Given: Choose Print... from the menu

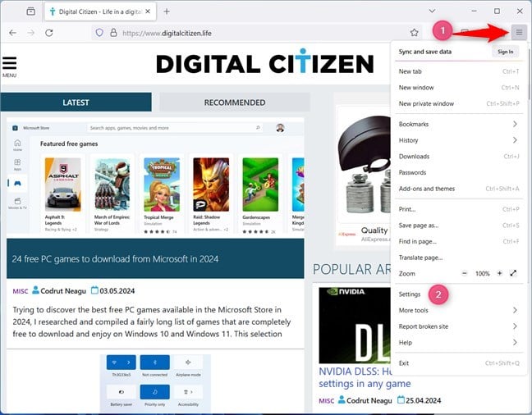Looking at the screenshot, I should 459,209.
